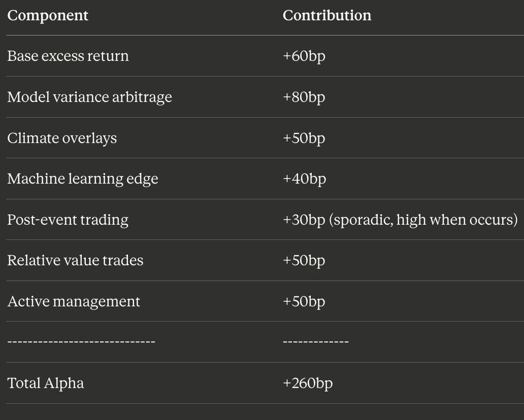Viewport: 524px width, 420px height.
Task: Select the +60bp contribution value
Action: (304, 56)
